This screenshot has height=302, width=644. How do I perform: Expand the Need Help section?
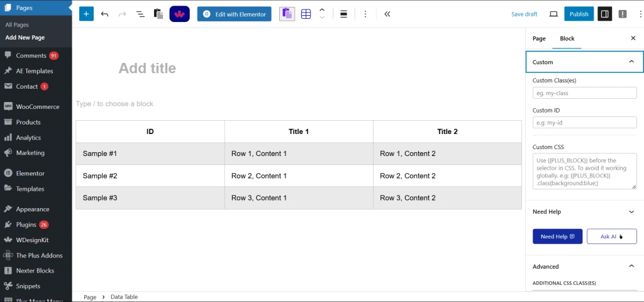(x=631, y=212)
